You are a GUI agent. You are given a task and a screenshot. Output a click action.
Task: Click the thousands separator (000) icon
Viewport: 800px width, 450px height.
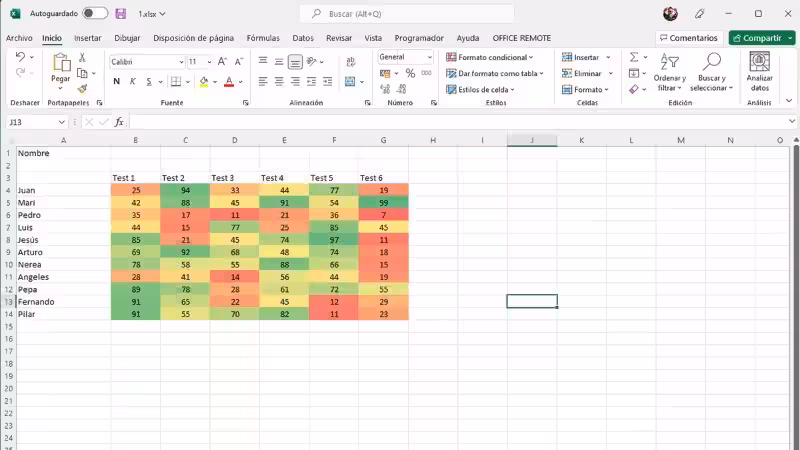427,73
